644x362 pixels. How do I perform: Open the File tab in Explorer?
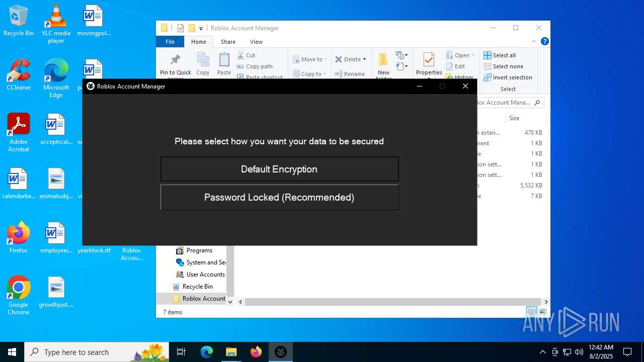[170, 42]
